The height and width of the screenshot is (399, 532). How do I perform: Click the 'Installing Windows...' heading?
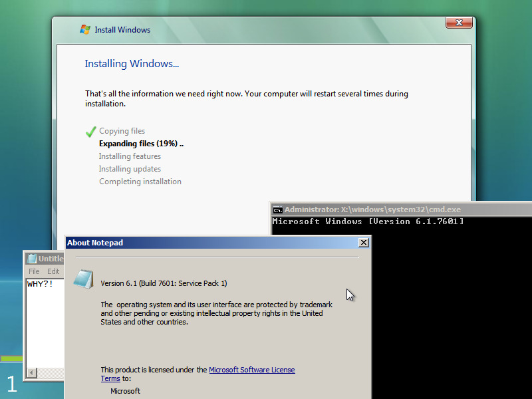(x=132, y=63)
